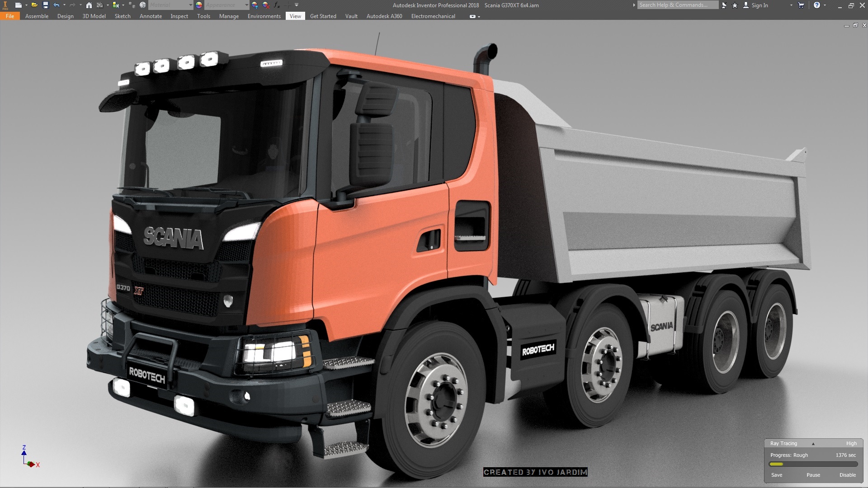Open the Appearance dropdown

pyautogui.click(x=246, y=5)
